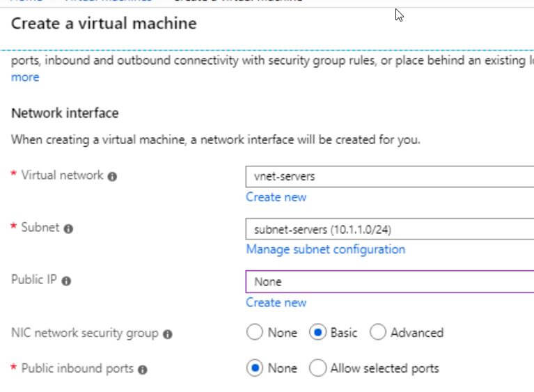The image size is (534, 392).
Task: Show the Subnet info icon tooltip
Action: pos(68,228)
